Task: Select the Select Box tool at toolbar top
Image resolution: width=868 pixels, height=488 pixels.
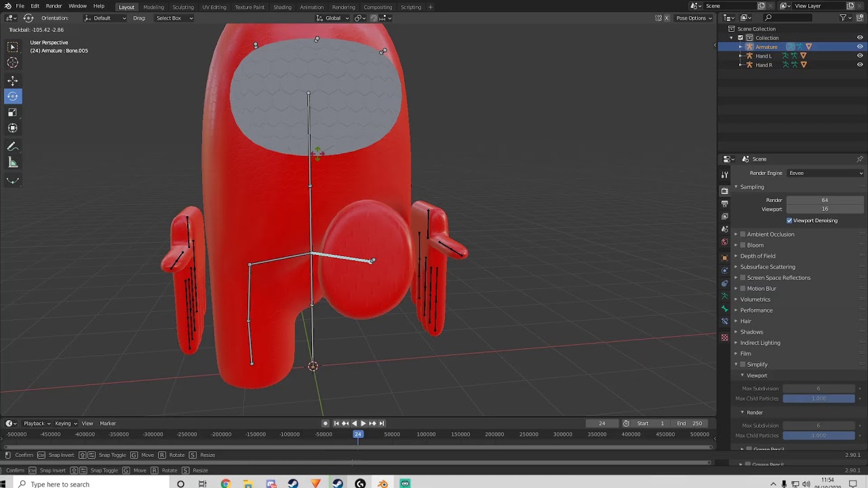Action: (12, 47)
